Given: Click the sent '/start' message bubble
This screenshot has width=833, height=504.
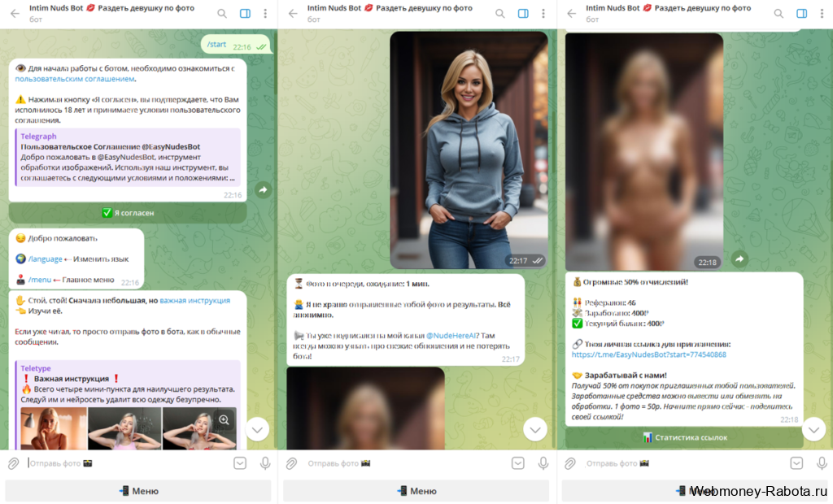Looking at the screenshot, I should (x=236, y=45).
